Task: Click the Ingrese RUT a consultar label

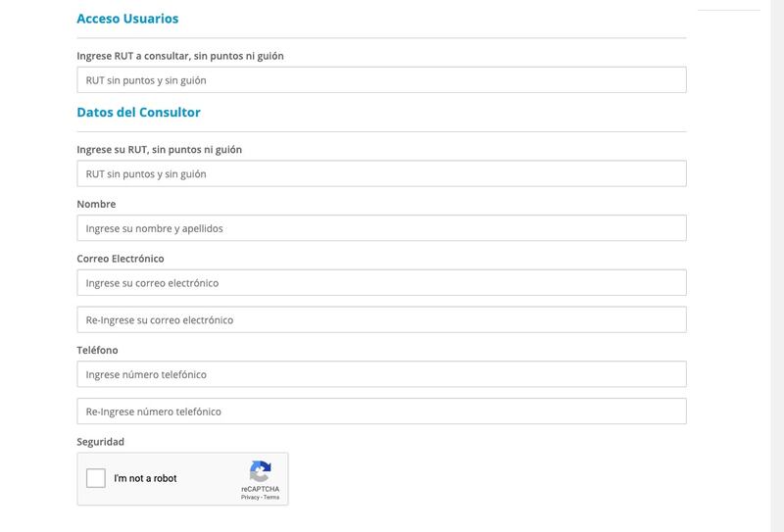Action: click(x=180, y=56)
